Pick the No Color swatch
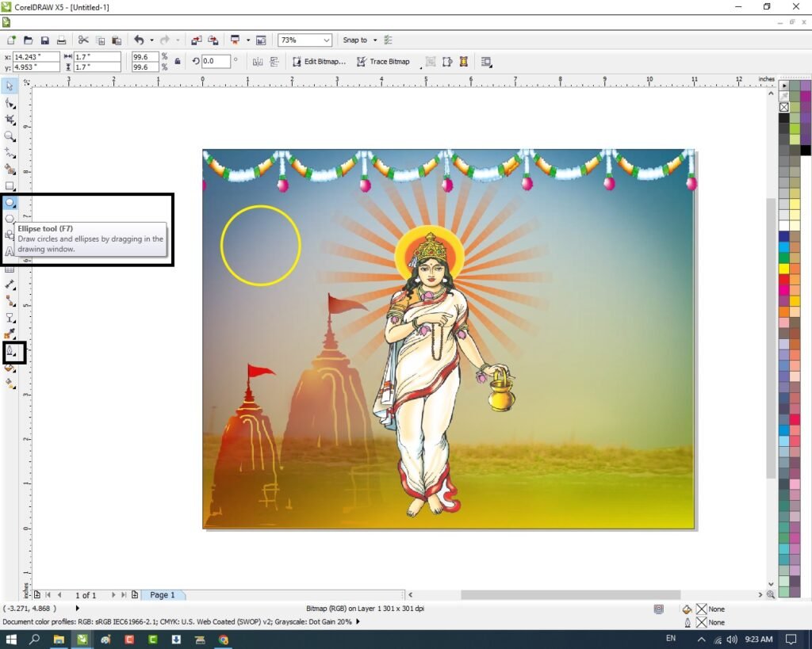 coord(784,107)
